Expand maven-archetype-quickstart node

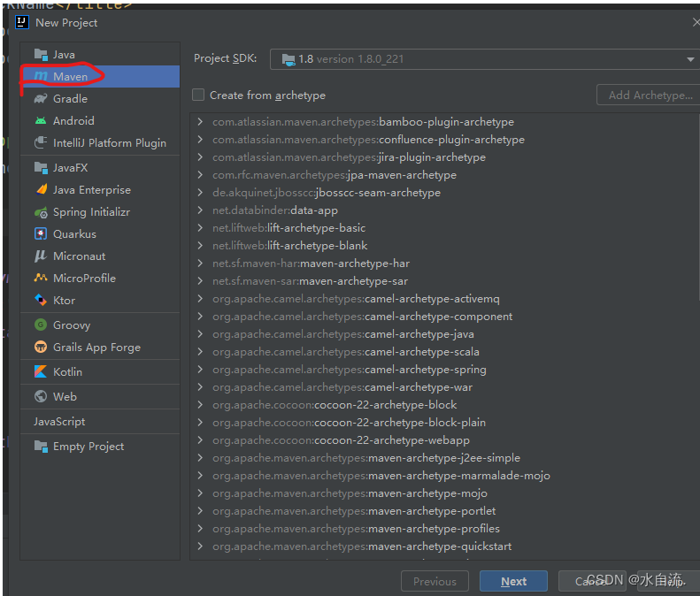tap(200, 546)
